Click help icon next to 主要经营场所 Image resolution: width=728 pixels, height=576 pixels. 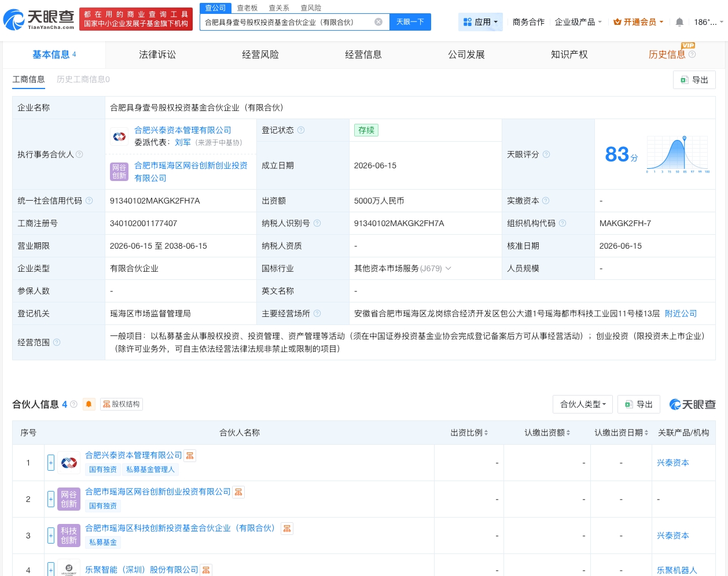coord(317,313)
